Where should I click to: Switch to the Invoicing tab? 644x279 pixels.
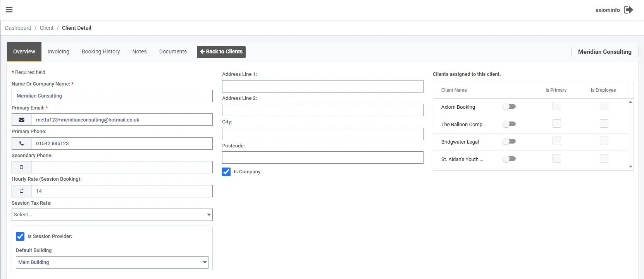coord(59,51)
